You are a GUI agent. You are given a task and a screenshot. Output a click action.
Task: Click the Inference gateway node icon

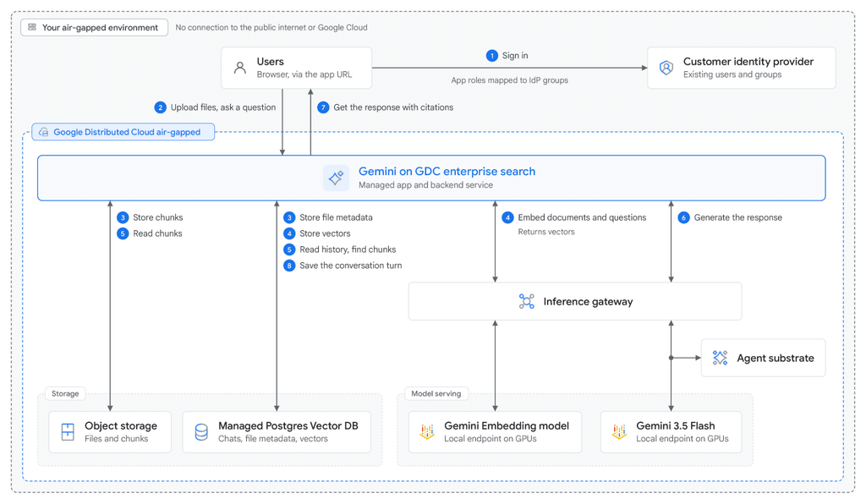pyautogui.click(x=526, y=301)
